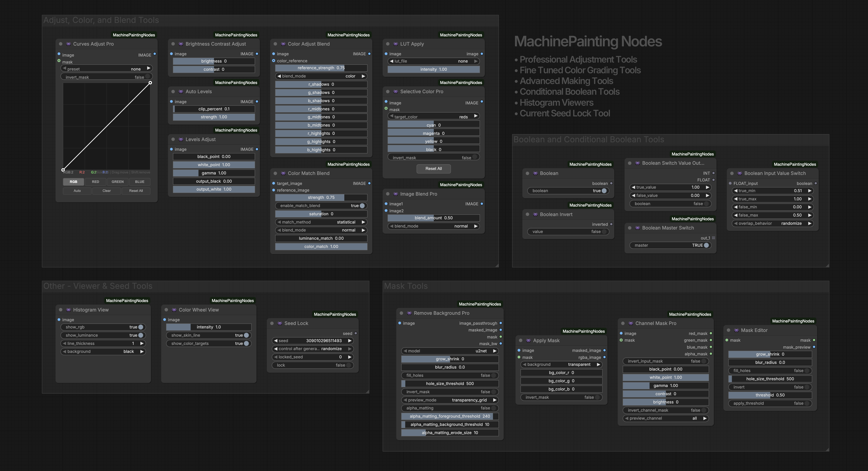Click the Channel Mask Pro node icon

(631, 323)
